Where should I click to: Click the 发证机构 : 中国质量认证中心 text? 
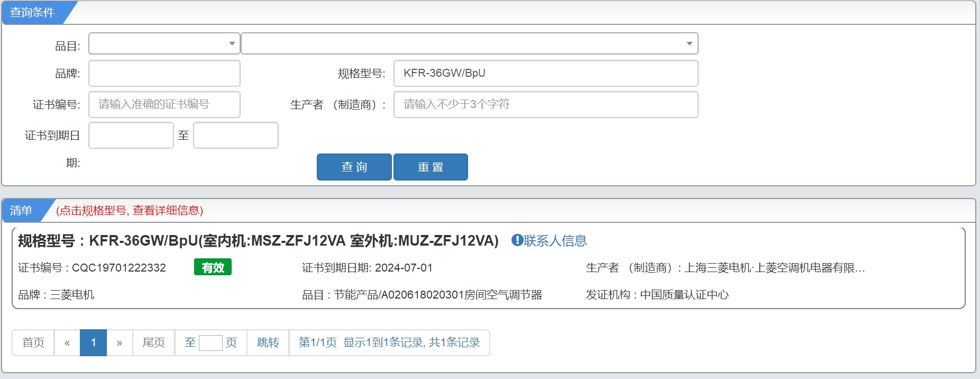point(657,295)
